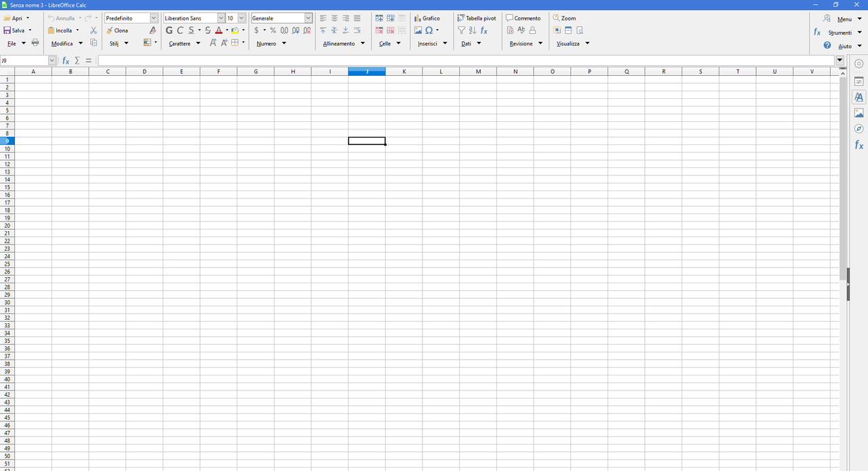Apply strikethrough formatting icon

click(x=208, y=30)
